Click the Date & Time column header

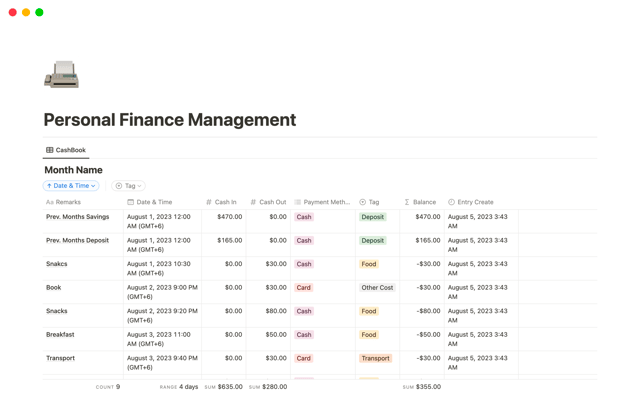point(154,202)
